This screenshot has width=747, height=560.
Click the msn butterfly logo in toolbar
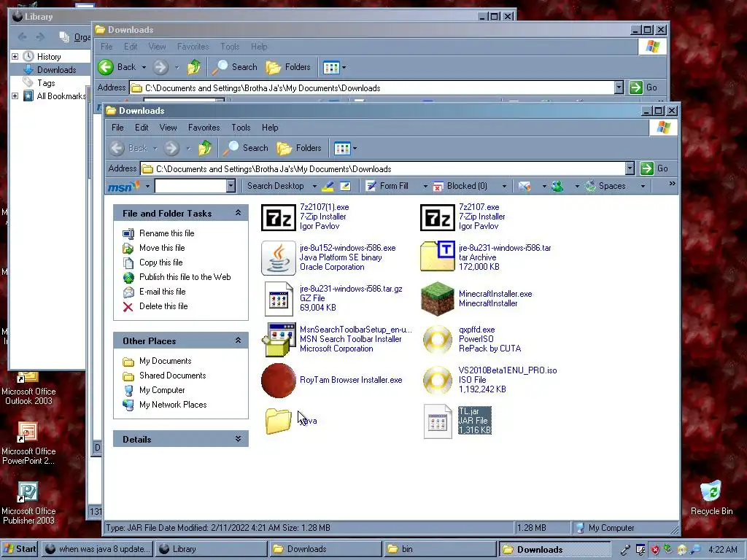coord(124,186)
